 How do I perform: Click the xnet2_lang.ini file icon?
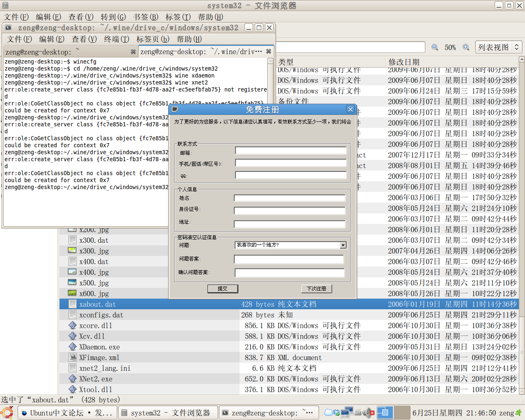(73, 368)
